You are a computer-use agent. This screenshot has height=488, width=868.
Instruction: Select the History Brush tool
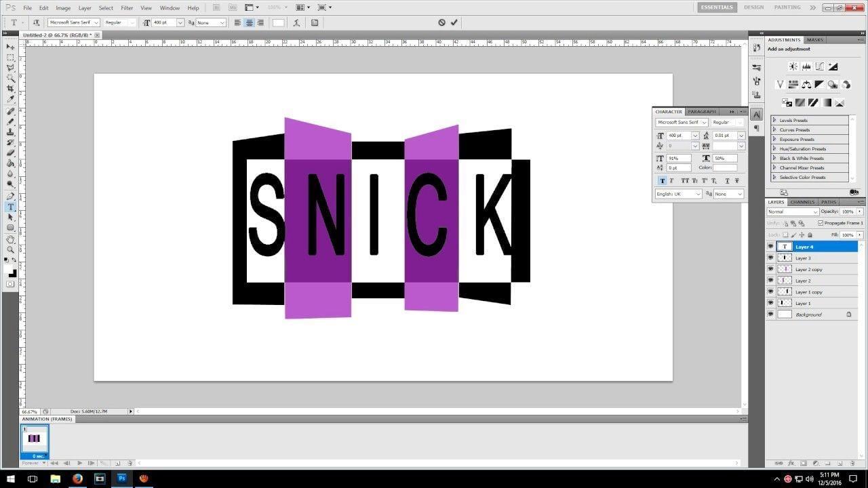pyautogui.click(x=10, y=142)
